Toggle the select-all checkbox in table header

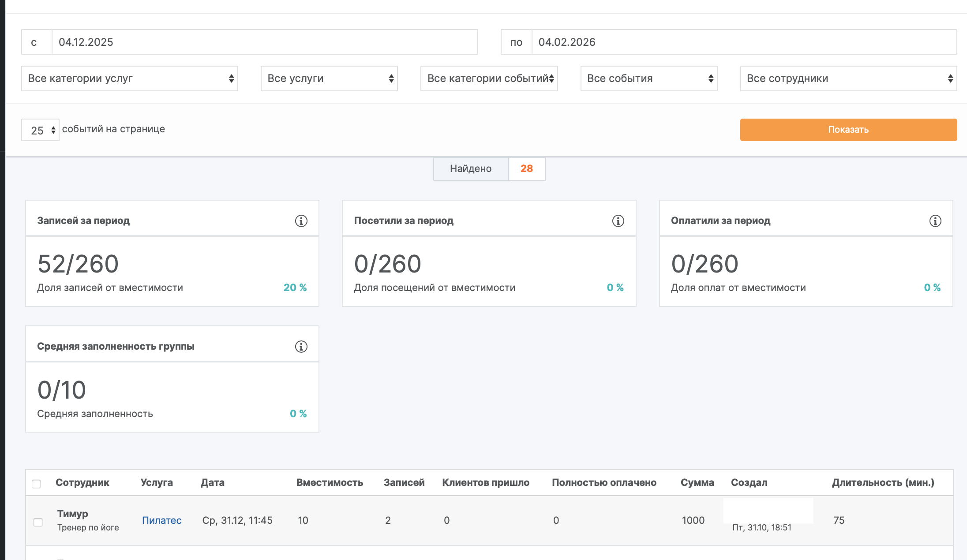click(37, 484)
